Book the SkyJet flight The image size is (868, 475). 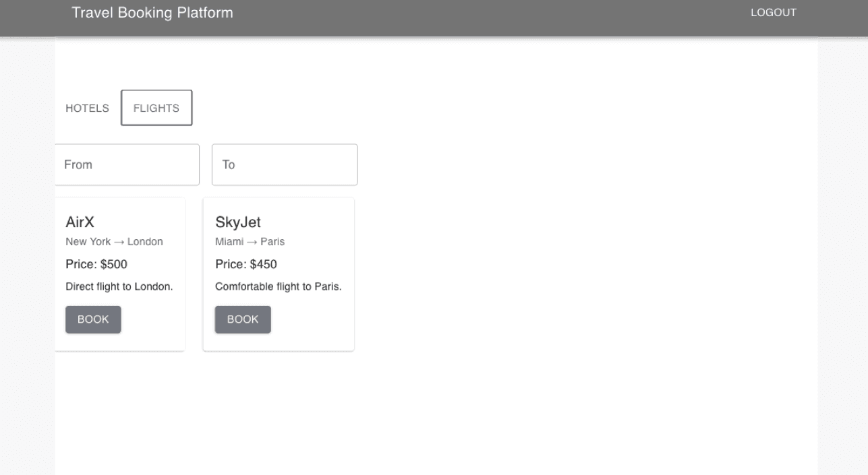243,319
